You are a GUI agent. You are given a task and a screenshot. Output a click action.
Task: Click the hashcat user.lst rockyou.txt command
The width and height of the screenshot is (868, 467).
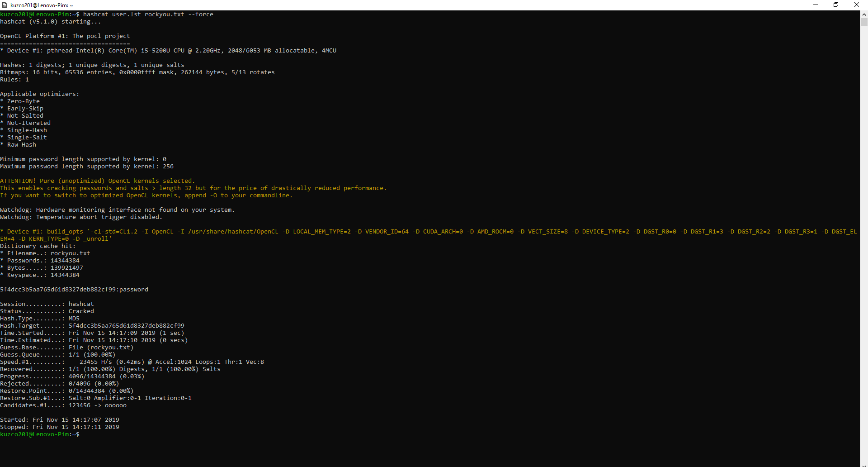click(x=148, y=14)
